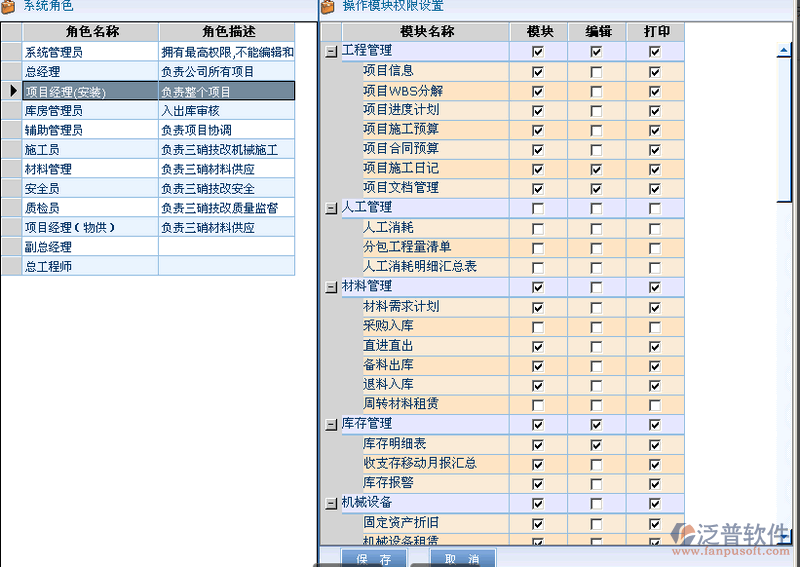Check 编辑 permission for 项目进度计划
The image size is (800, 567).
tap(596, 111)
